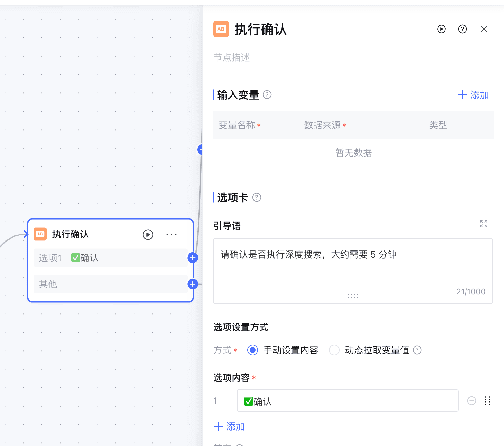Click plus connector on 选项1 branch
Screen dimensions: 504x446
[193, 258]
